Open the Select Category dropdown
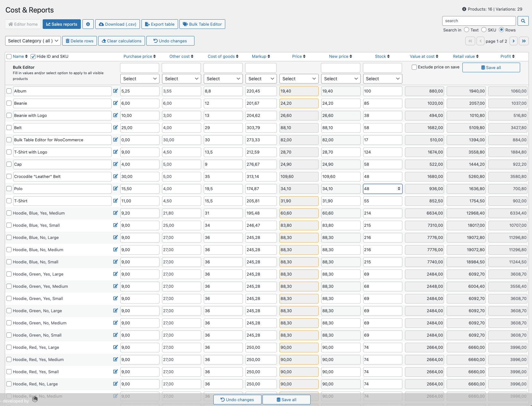 pos(32,41)
